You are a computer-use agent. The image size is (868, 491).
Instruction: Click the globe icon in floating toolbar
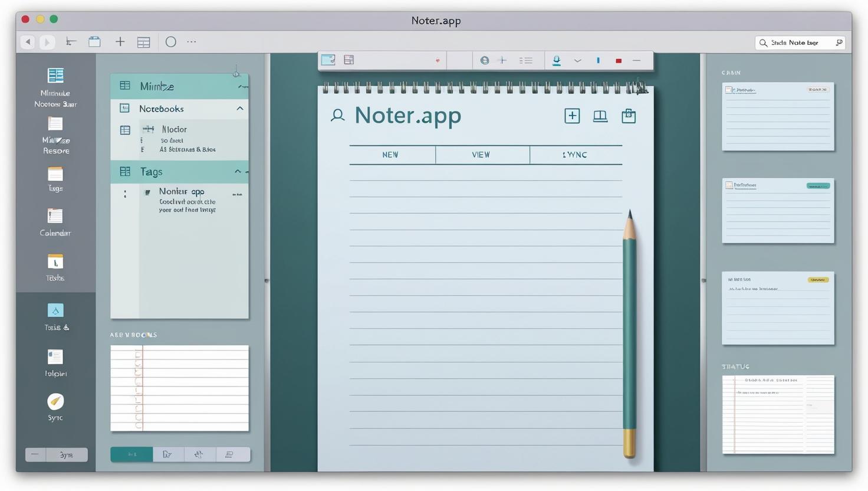click(x=484, y=60)
